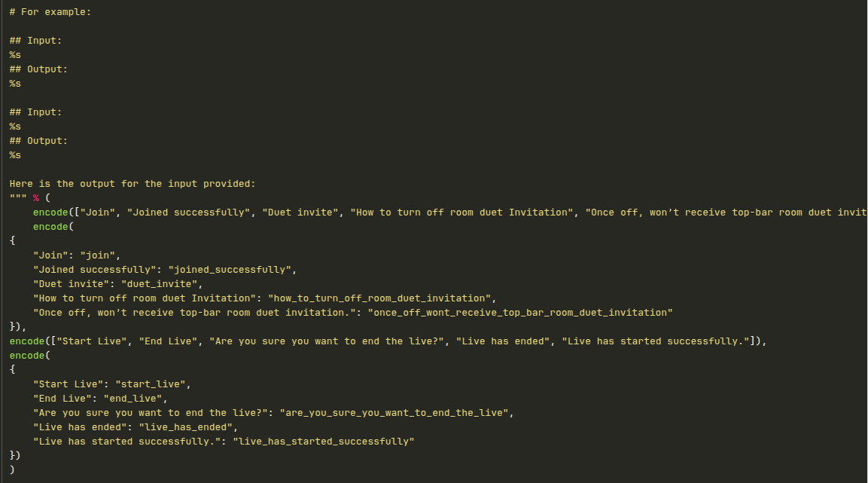Click the "# For example:" comment line
The image size is (868, 483).
pyautogui.click(x=50, y=13)
